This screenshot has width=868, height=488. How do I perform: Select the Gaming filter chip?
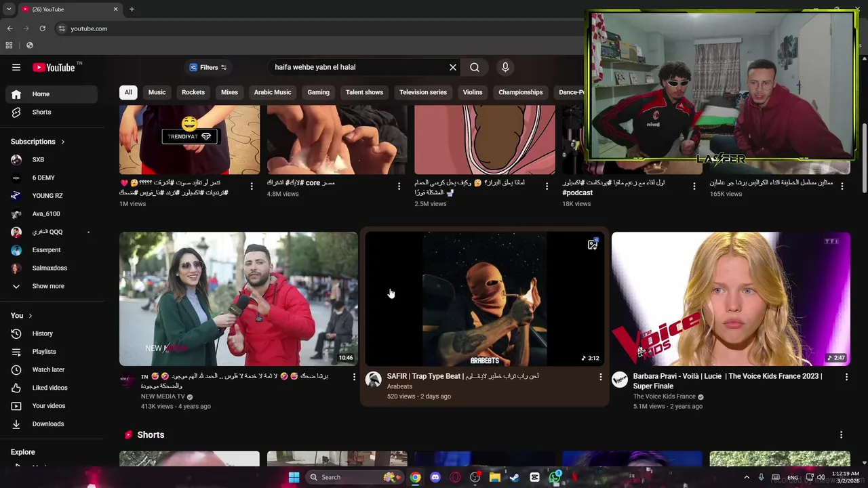pyautogui.click(x=318, y=92)
